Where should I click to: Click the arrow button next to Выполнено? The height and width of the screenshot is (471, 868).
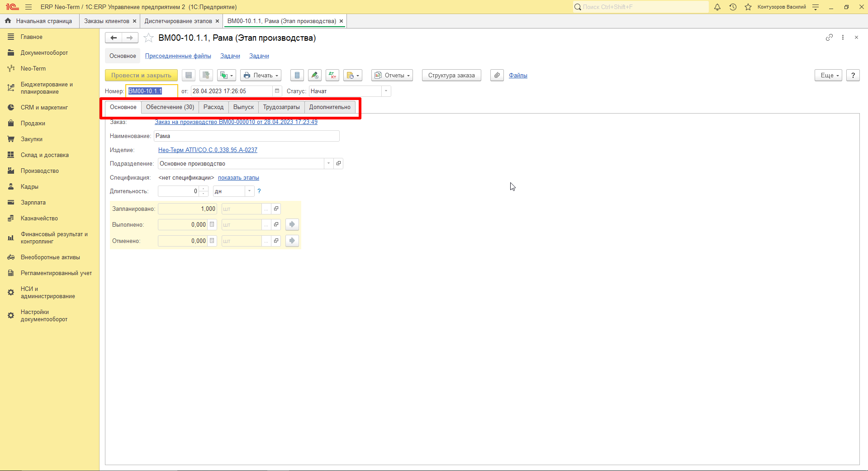click(x=292, y=224)
